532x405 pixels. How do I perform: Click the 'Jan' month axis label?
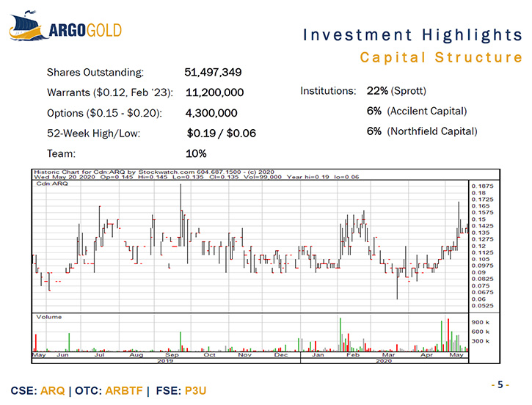[318, 355]
